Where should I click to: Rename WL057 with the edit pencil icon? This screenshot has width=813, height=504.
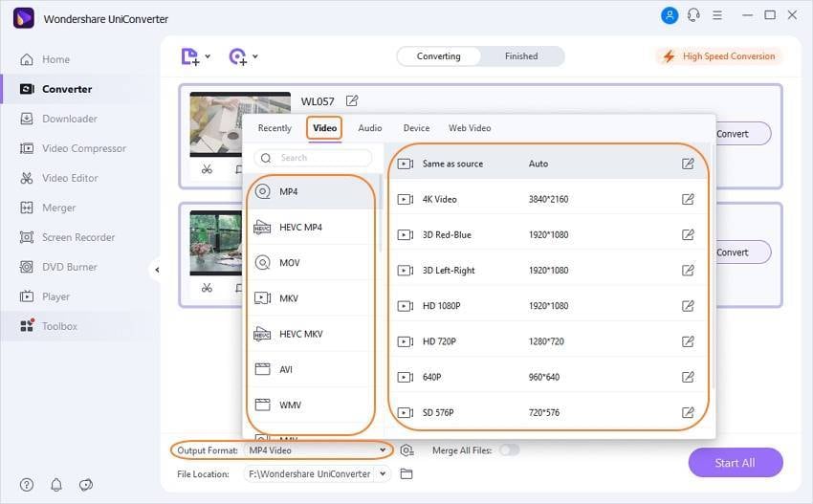pos(352,100)
